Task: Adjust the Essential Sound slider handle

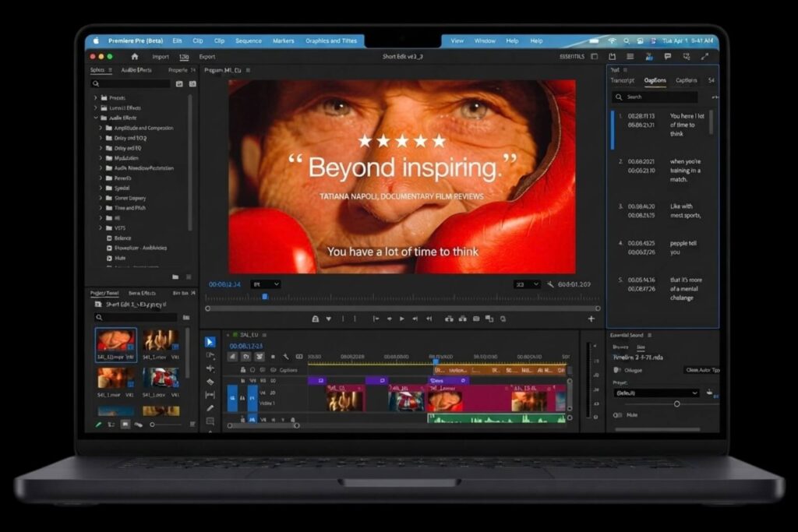Action: tap(677, 403)
